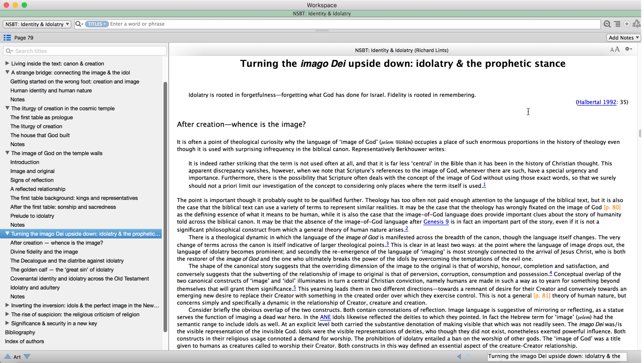Click magnifier icon in Search titles field
644x363 pixels.
(x=9, y=51)
